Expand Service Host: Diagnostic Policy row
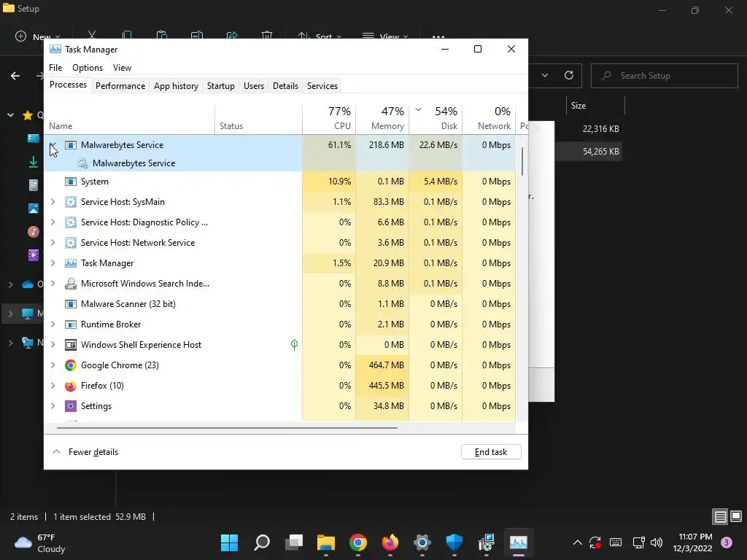 click(53, 222)
